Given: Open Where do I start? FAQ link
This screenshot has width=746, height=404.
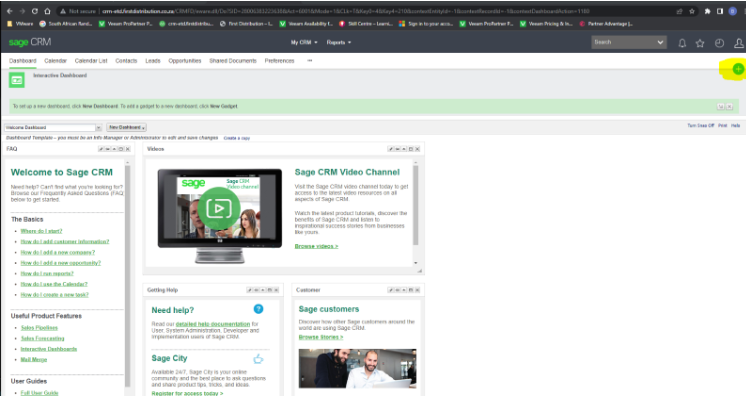Looking at the screenshot, I should [x=41, y=231].
